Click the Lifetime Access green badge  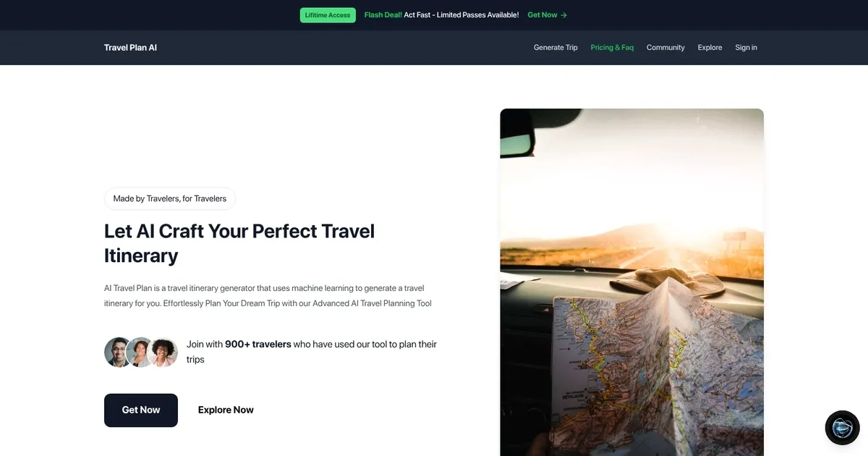(328, 15)
